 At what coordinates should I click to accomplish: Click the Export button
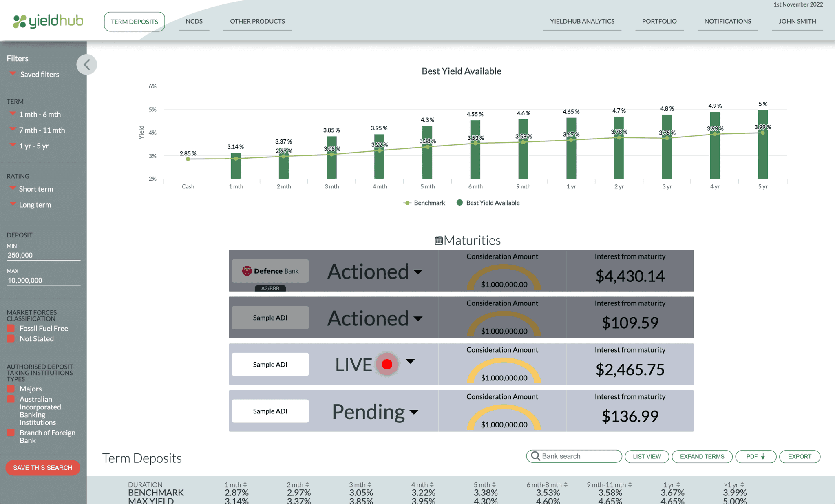pos(799,456)
